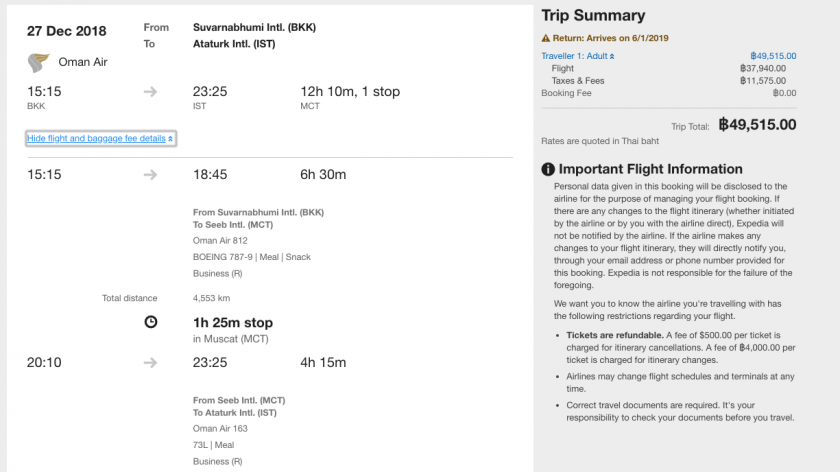
Task: Click the Oman Air airline logo
Action: [x=39, y=63]
